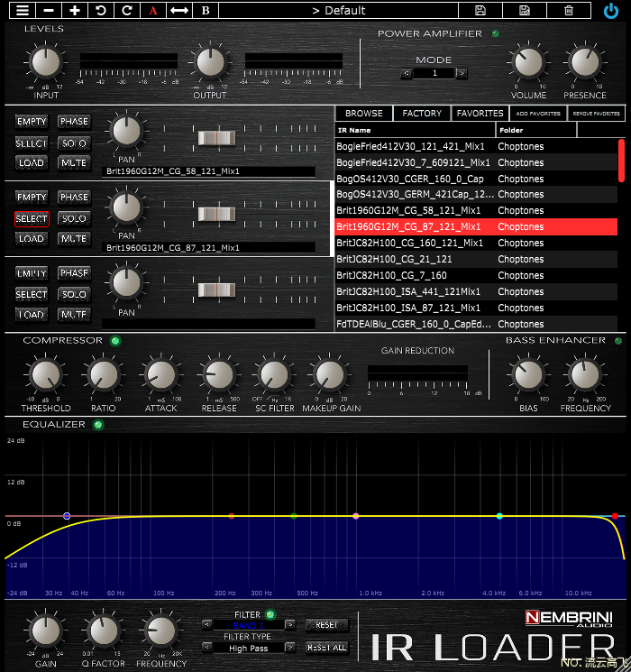The image size is (631, 672).
Task: Select previous filter band arrow
Action: click(x=206, y=625)
